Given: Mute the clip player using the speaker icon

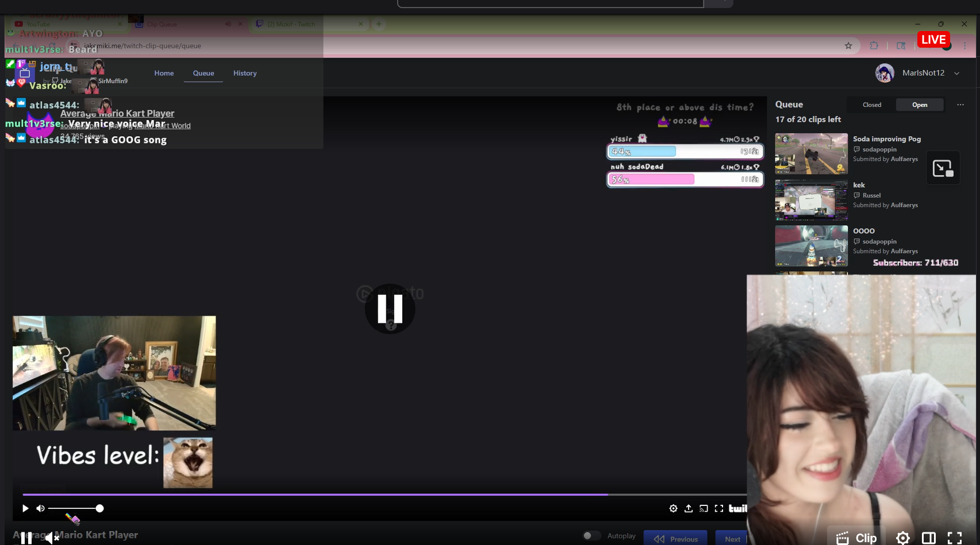Looking at the screenshot, I should pyautogui.click(x=40, y=508).
